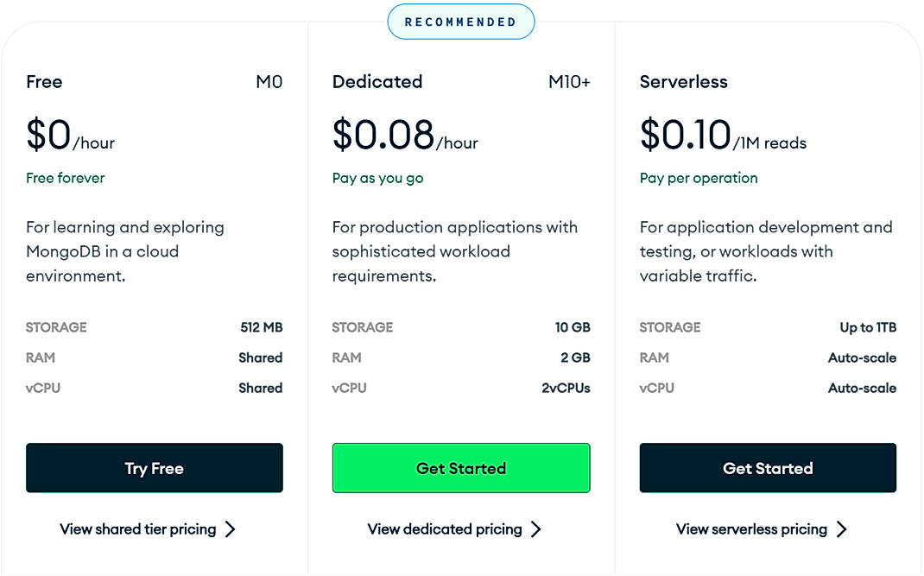Viewport: 924px width, 576px height.
Task: Click the Pay as you go text
Action: (377, 178)
